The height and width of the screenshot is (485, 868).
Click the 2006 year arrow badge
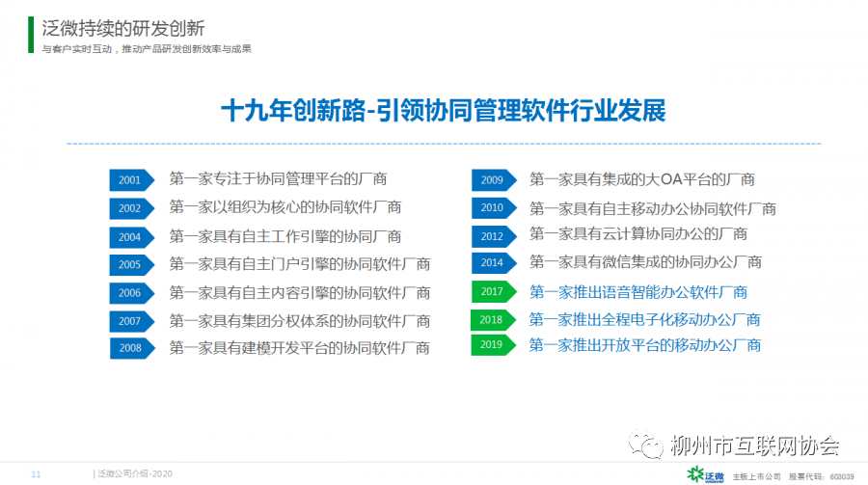132,293
